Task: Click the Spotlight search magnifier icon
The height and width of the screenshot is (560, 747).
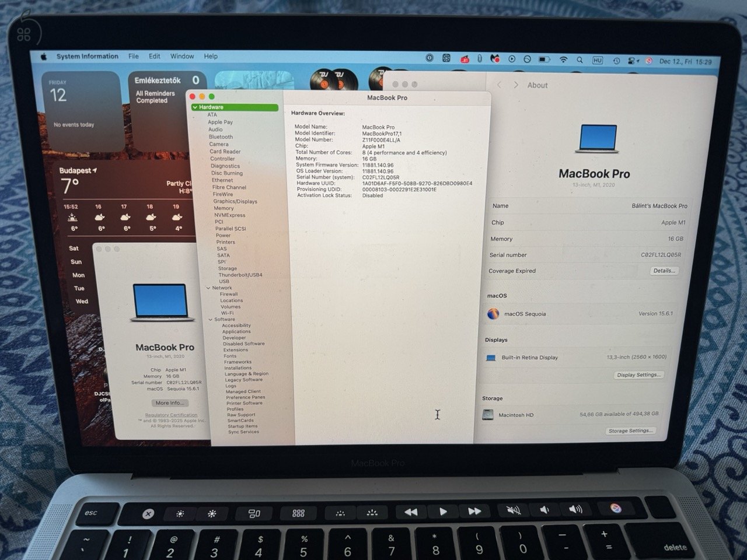Action: tap(579, 60)
